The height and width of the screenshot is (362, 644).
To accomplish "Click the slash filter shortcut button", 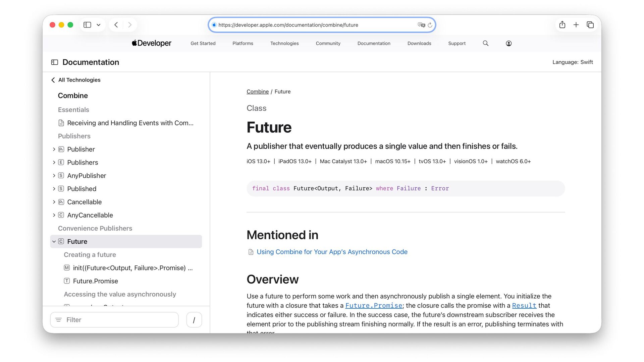I will 194,320.
